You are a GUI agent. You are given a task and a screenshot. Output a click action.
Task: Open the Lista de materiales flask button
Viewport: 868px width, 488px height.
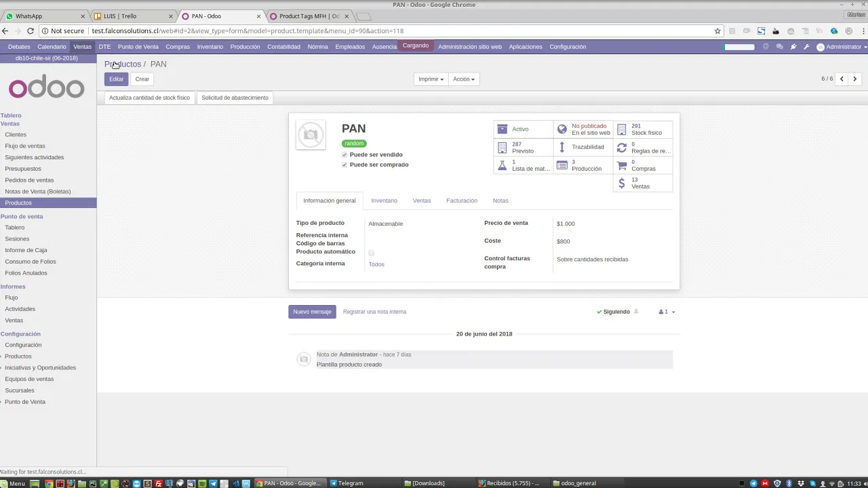point(523,165)
